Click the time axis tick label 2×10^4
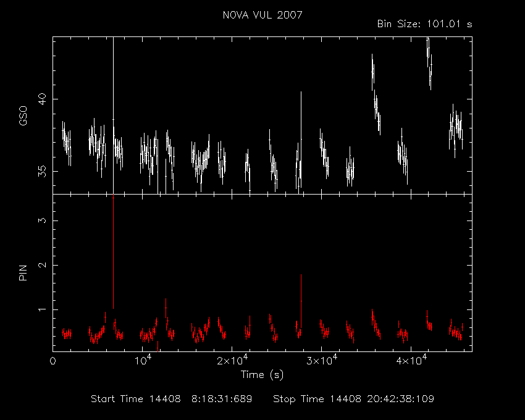This screenshot has width=525, height=420. click(x=232, y=360)
